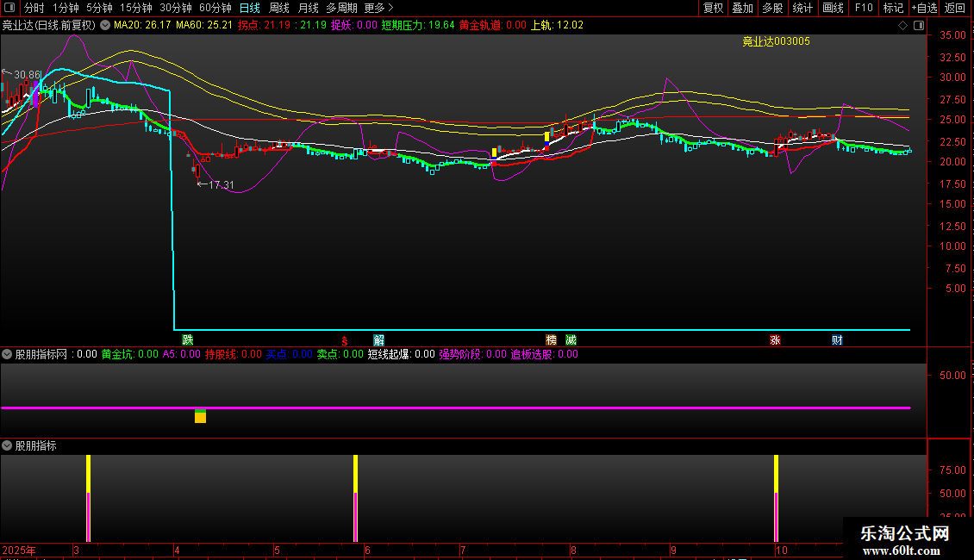Open the 统计 statistics tool
This screenshot has height=560, width=974.
point(802,8)
